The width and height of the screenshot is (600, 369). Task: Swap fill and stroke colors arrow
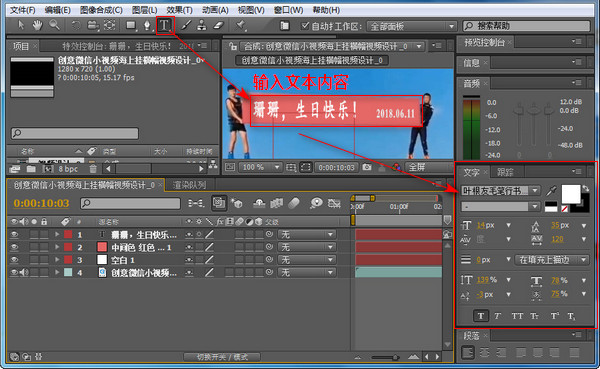tap(585, 188)
